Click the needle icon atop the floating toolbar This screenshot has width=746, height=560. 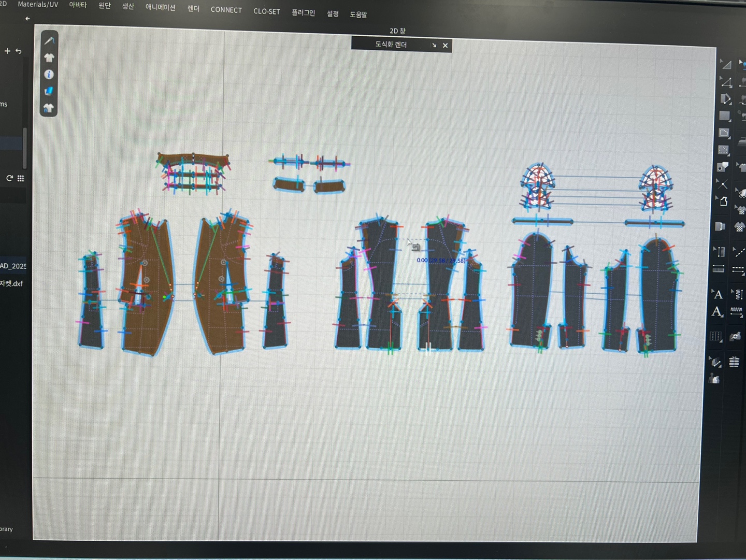pyautogui.click(x=49, y=40)
